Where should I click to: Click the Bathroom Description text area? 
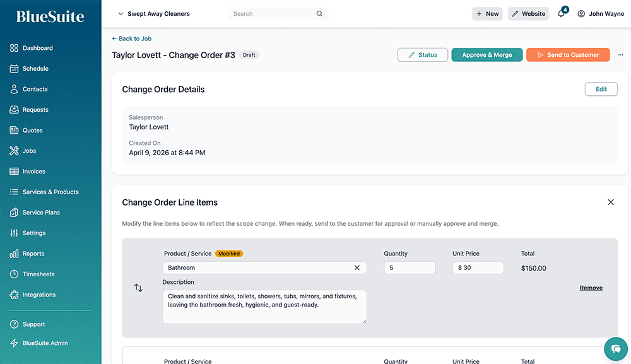tap(264, 307)
